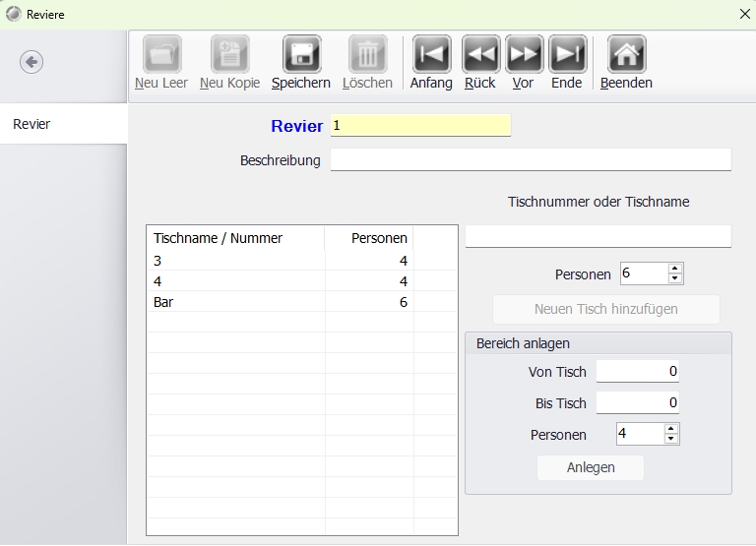
Task: Advance one record with Vor
Action: click(x=524, y=54)
